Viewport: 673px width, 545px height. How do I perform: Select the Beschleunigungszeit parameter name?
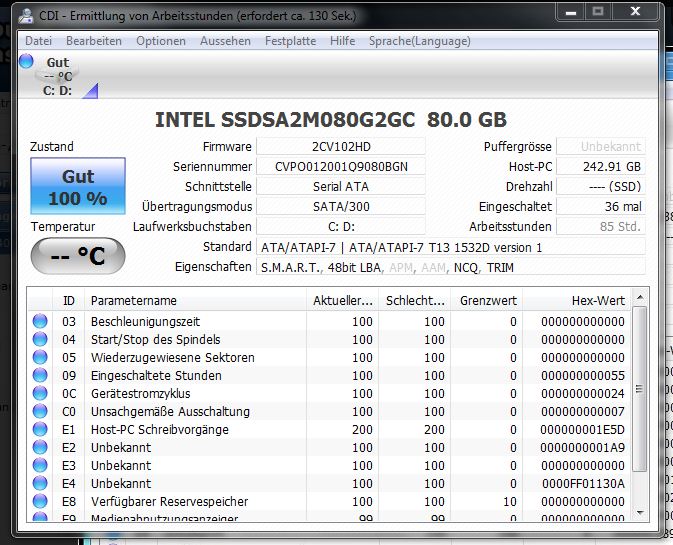pos(146,321)
